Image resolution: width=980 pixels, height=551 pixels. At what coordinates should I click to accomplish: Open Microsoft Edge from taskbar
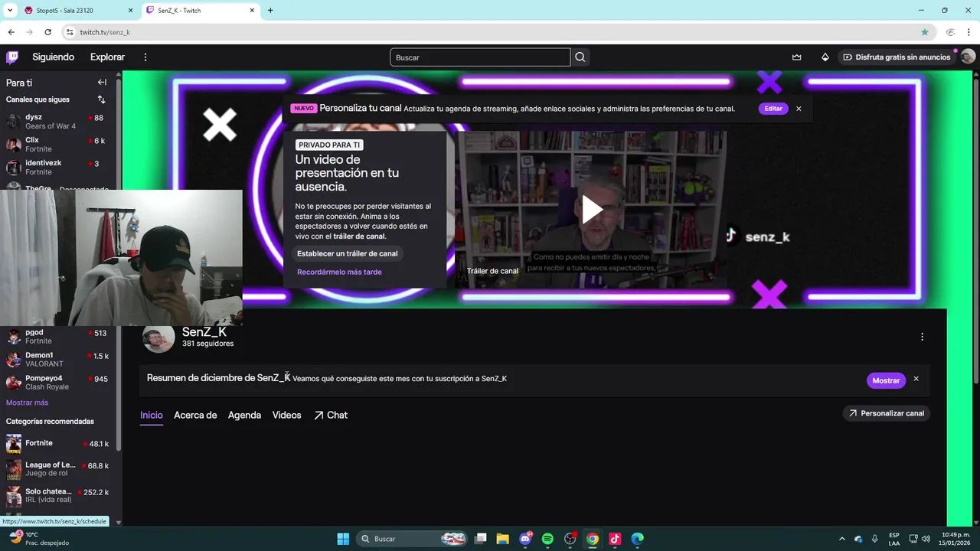point(637,539)
